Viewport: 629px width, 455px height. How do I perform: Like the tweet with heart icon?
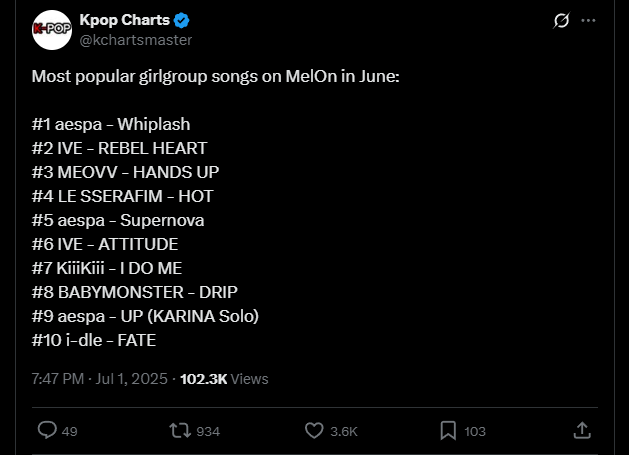314,431
